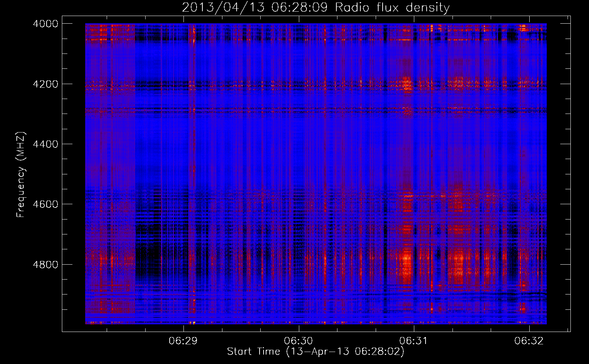Click the 06:29 time axis label
This screenshot has width=589, height=364.
click(x=183, y=341)
